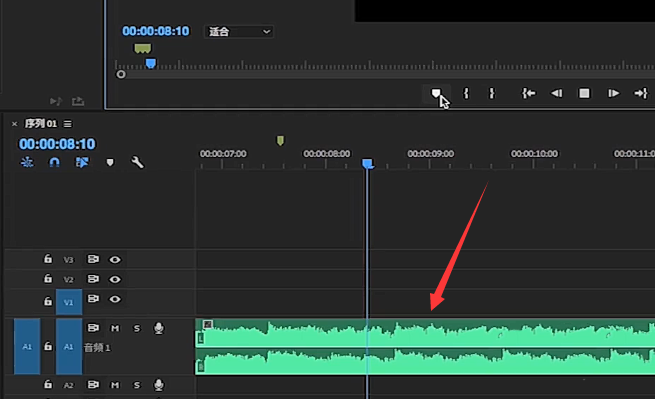Click the 00:00:10:00 mark on ruler
This screenshot has height=399, width=655.
[x=534, y=154]
